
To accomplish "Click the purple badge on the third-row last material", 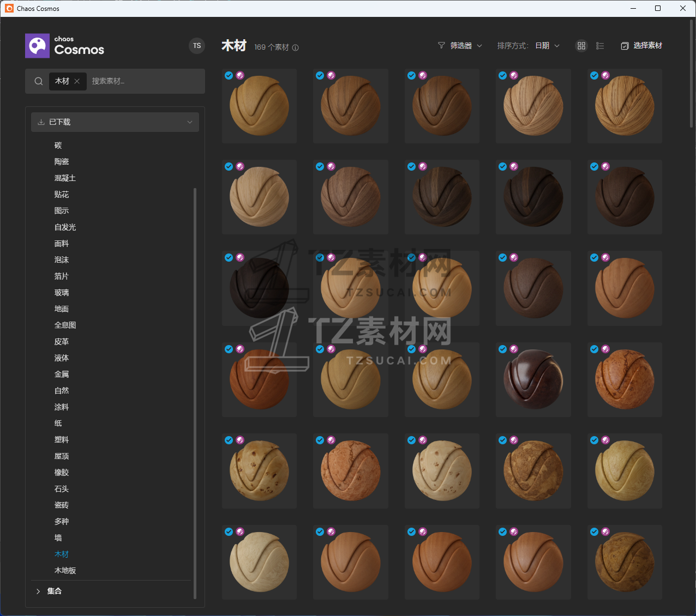I will tap(605, 258).
